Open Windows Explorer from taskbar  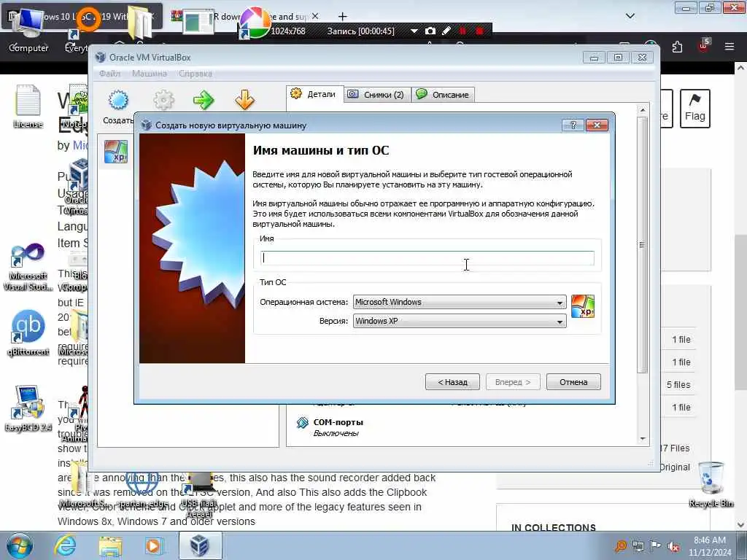pos(110,545)
